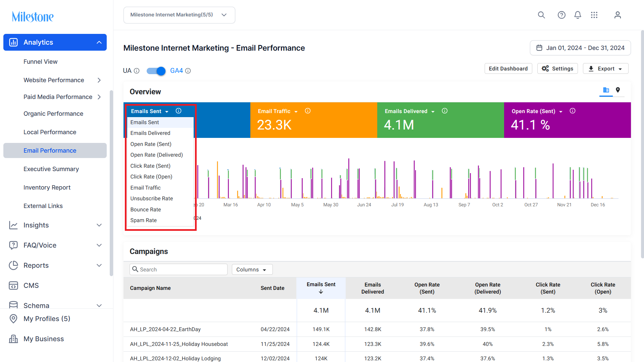Open the date range picker

[580, 48]
